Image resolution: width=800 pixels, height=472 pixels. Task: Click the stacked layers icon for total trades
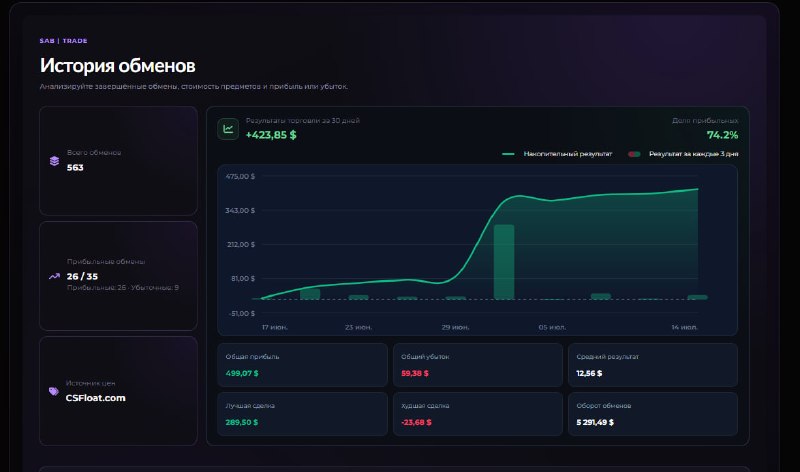point(54,161)
